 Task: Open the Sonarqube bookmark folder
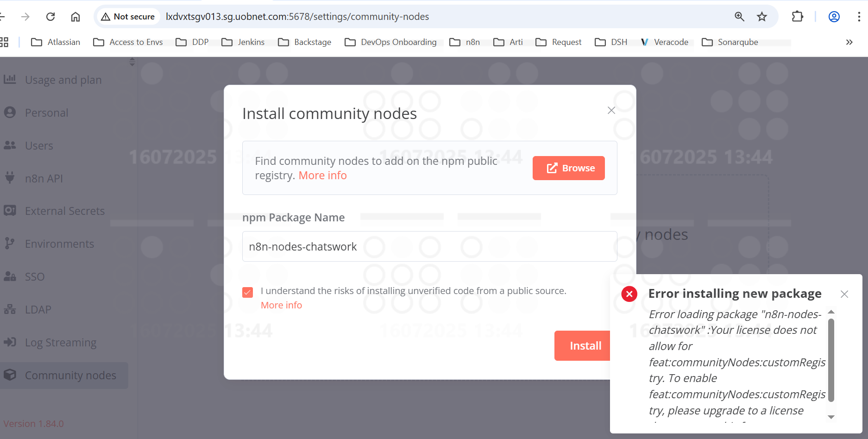730,42
